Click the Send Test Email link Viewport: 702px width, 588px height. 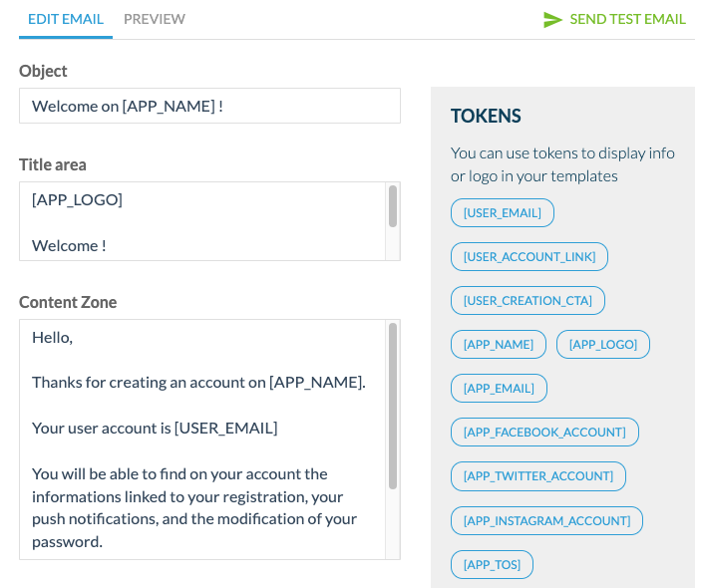pos(627,19)
